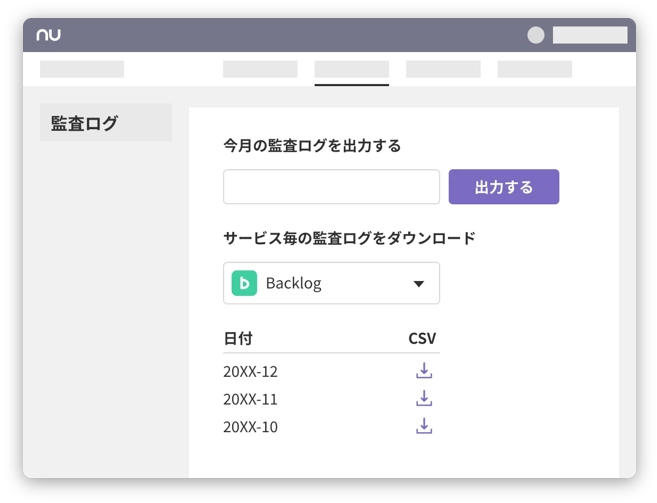Select the underlined active navigation tab

tap(352, 70)
